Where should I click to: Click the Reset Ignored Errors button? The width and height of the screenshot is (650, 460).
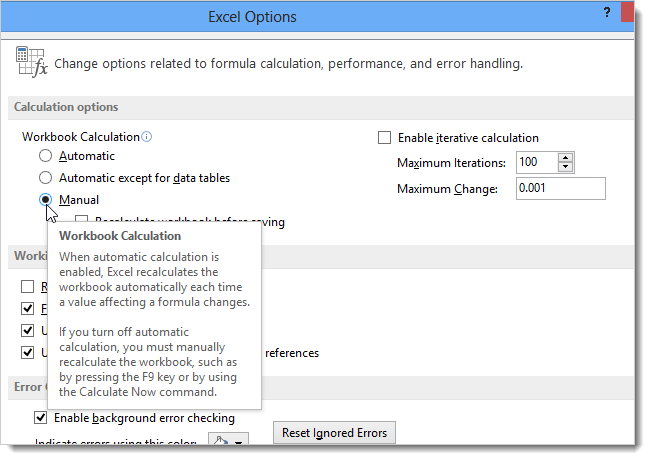(335, 433)
